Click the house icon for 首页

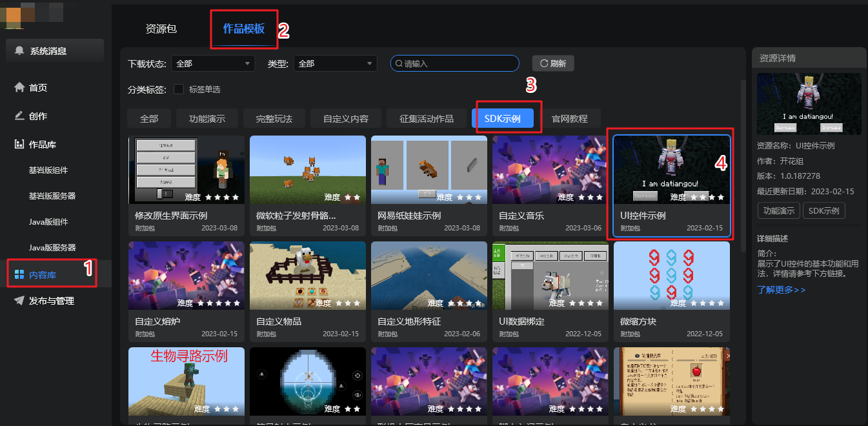tap(19, 87)
